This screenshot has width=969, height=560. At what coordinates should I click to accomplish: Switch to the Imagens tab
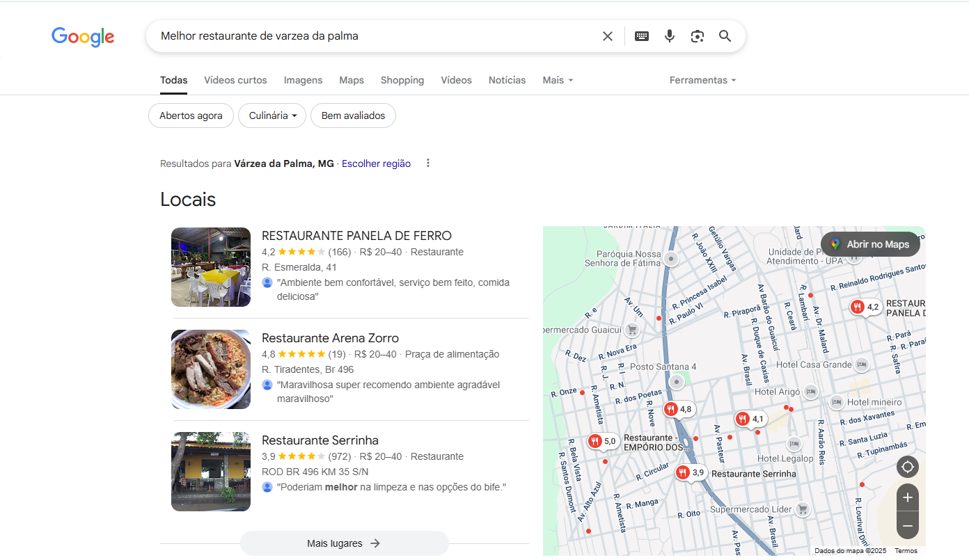pos(303,80)
